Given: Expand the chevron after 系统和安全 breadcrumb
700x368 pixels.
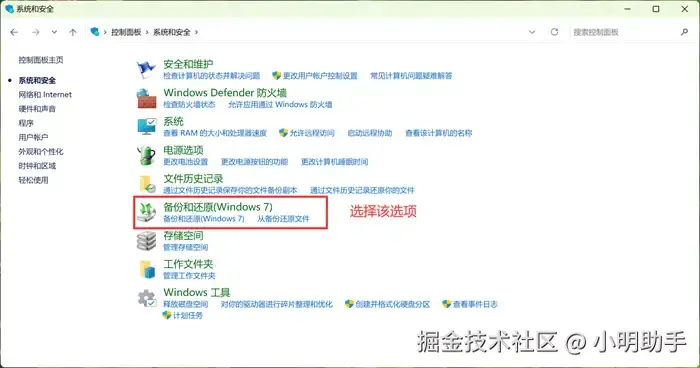Looking at the screenshot, I should click(x=196, y=32).
